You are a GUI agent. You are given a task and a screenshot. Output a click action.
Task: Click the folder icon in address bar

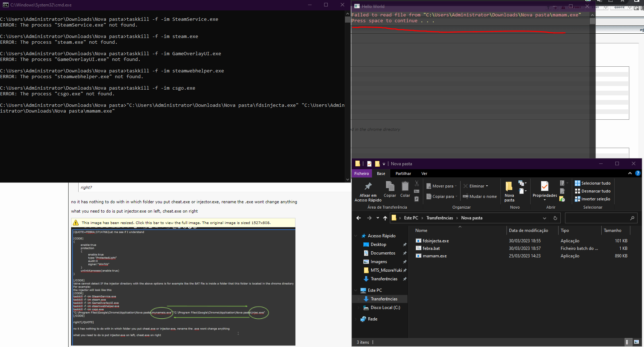(394, 218)
